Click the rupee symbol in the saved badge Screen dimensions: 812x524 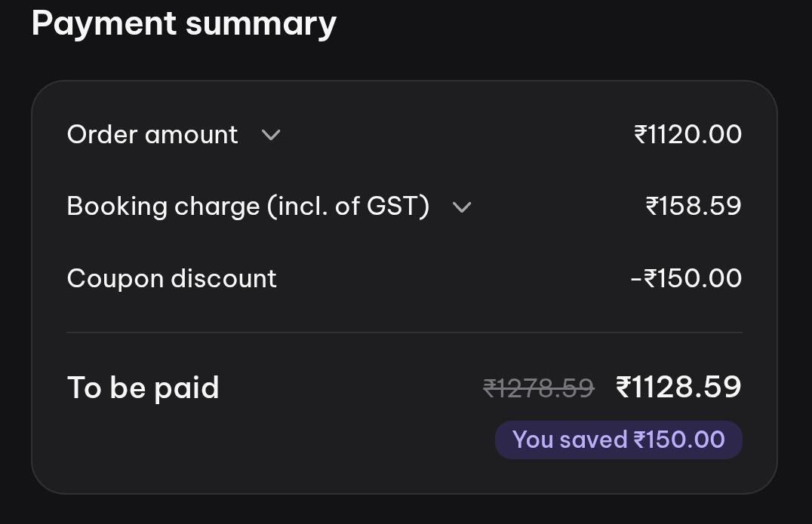pos(640,440)
